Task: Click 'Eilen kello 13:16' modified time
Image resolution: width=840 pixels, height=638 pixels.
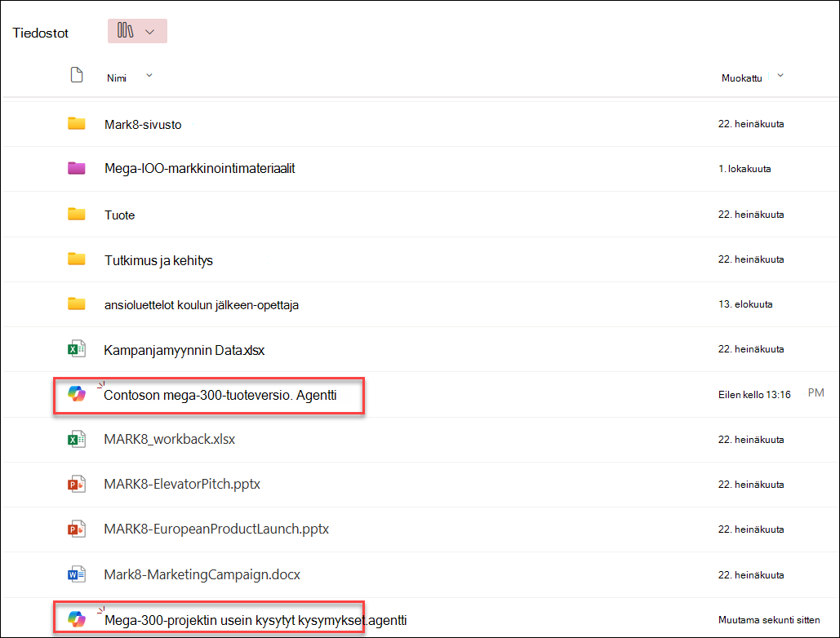Action: [754, 395]
